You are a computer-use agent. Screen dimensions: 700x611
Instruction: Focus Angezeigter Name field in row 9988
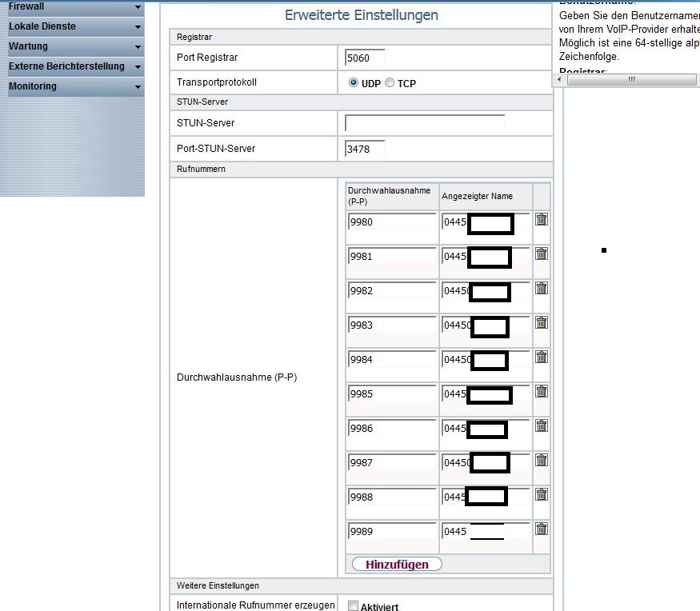pyautogui.click(x=486, y=497)
